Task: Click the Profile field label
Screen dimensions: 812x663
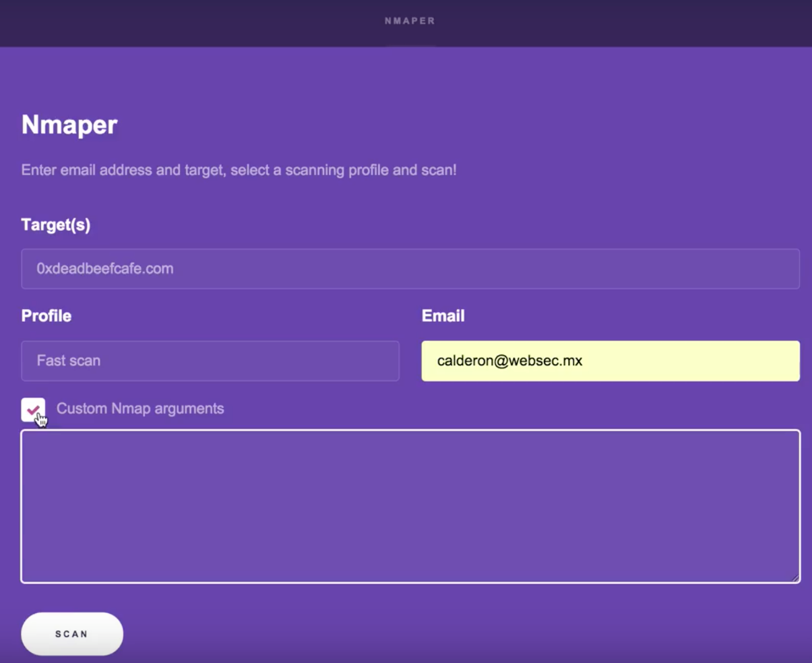Action: coord(46,315)
